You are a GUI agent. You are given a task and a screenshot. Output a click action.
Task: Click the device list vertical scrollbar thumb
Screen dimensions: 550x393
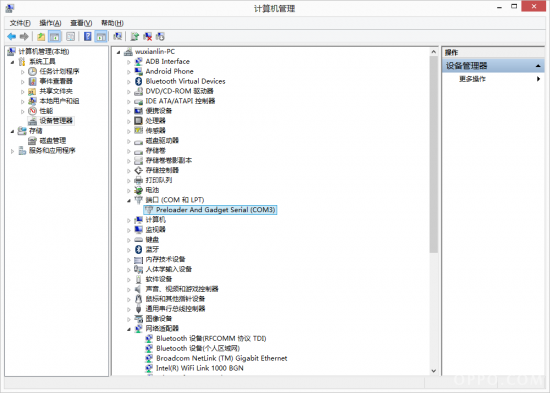(434, 154)
